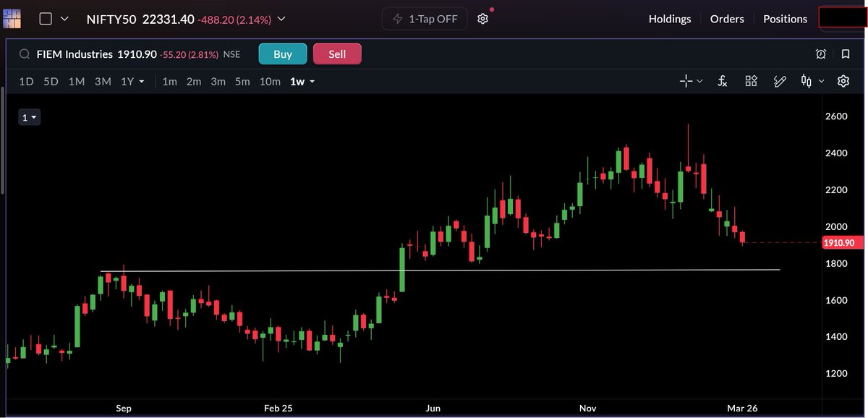
Task: Click the 1800 price axis label
Action: pyautogui.click(x=836, y=263)
